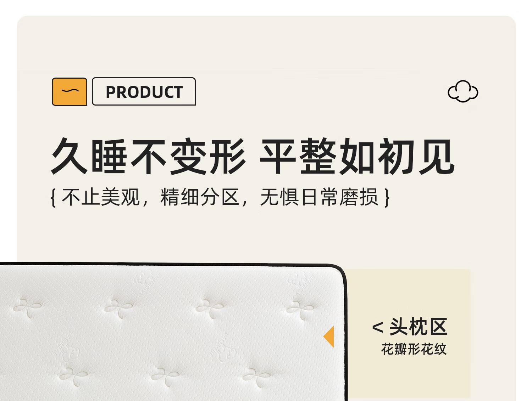Click the PRODUCT label box
Screen dimensions: 532x401
144,91
